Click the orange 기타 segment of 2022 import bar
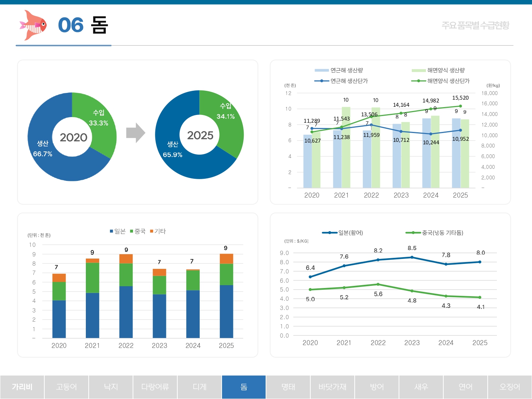Viewport: 532px width, 399px height. point(126,259)
